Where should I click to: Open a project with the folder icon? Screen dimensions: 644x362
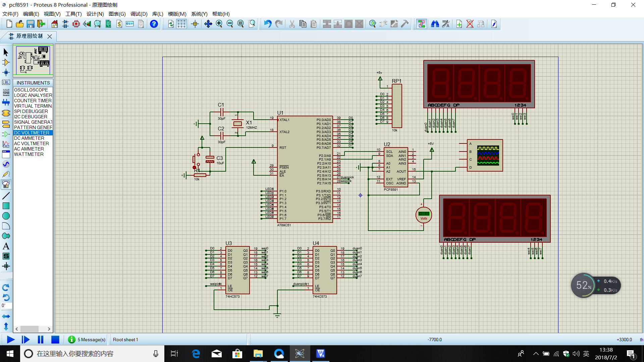[x=20, y=24]
